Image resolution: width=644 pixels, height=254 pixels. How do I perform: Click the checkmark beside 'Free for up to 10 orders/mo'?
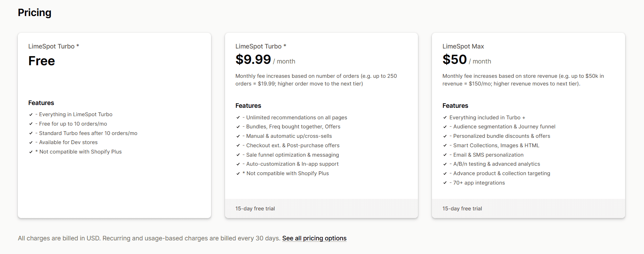30,124
